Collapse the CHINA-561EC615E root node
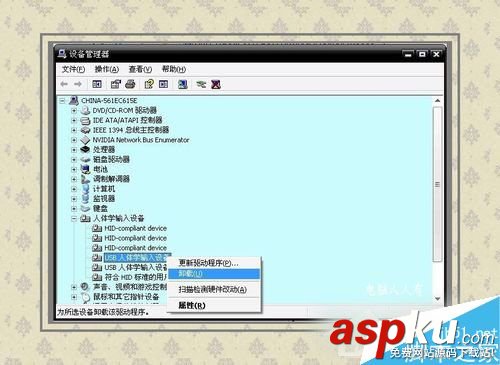 click(62, 100)
